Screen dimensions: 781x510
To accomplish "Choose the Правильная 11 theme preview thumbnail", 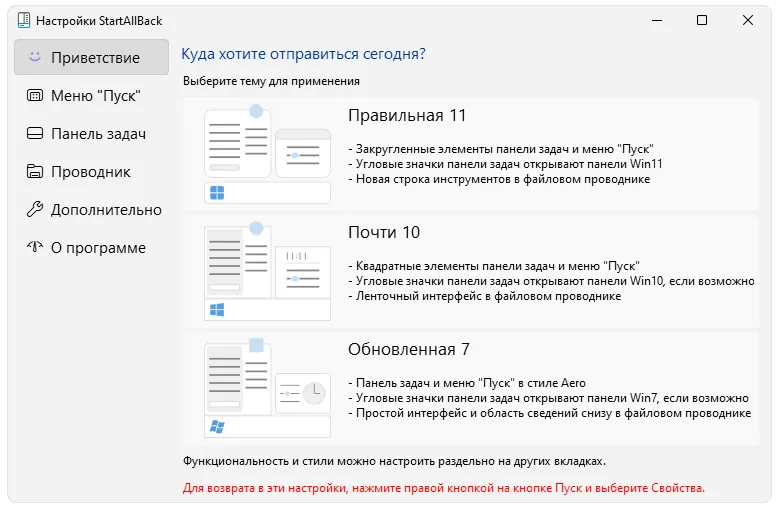I will 267,154.
